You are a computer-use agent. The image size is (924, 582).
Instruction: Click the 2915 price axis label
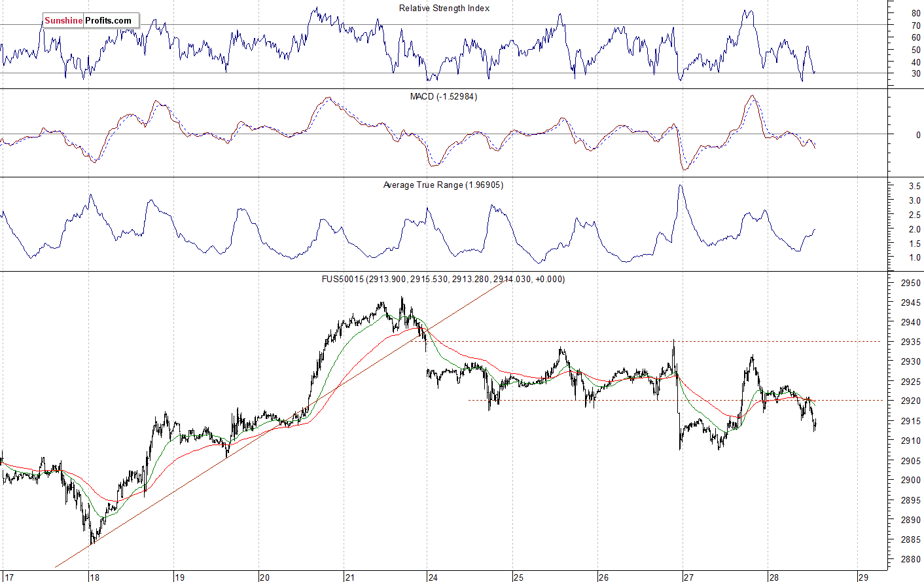(911, 421)
